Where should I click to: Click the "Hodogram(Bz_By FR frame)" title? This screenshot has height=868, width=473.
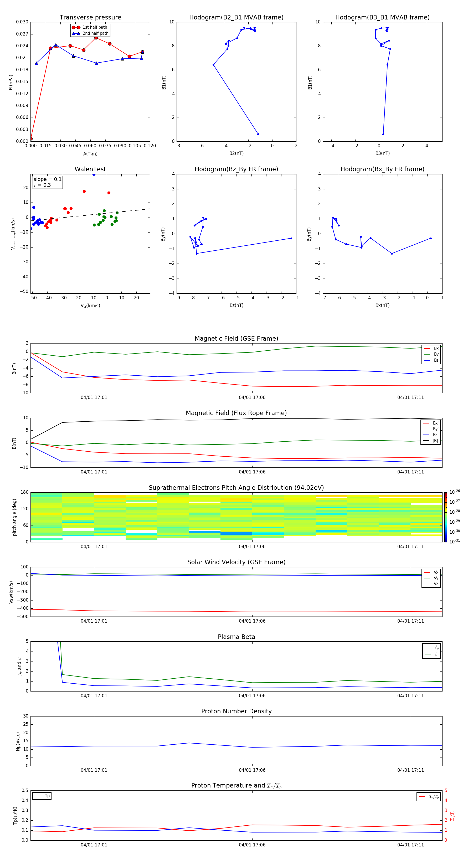coord(236,169)
